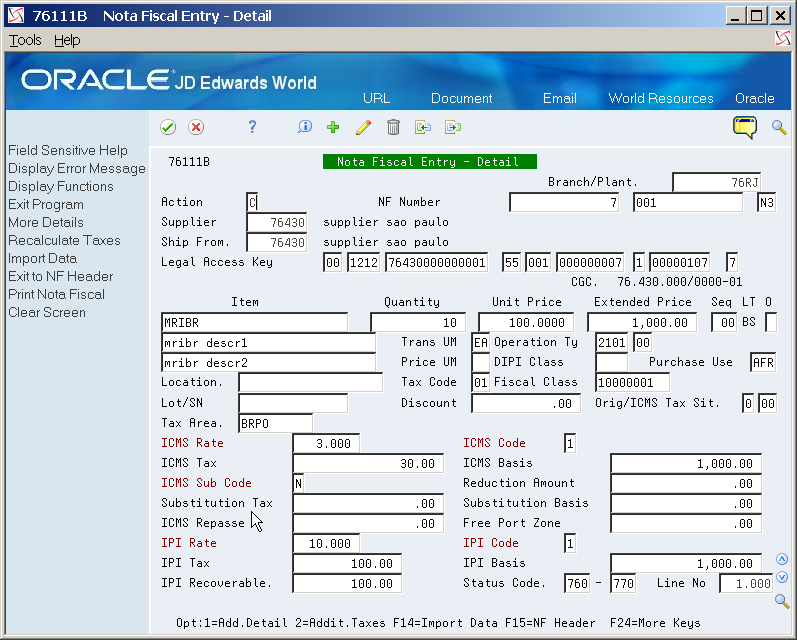Click Recalculate Taxes
This screenshot has width=797, height=640.
click(x=64, y=240)
